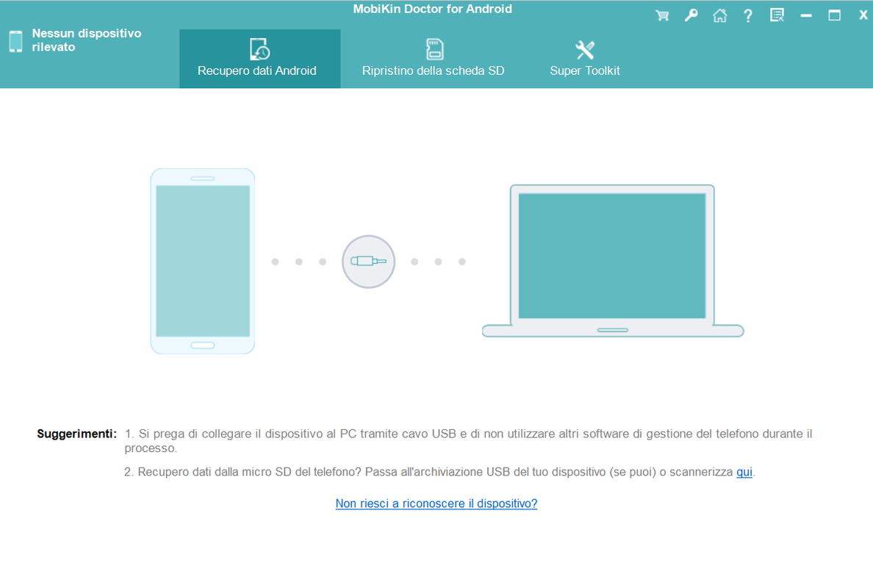Click the smartphone illustration
Image resolution: width=873 pixels, height=588 pixels.
pyautogui.click(x=203, y=261)
